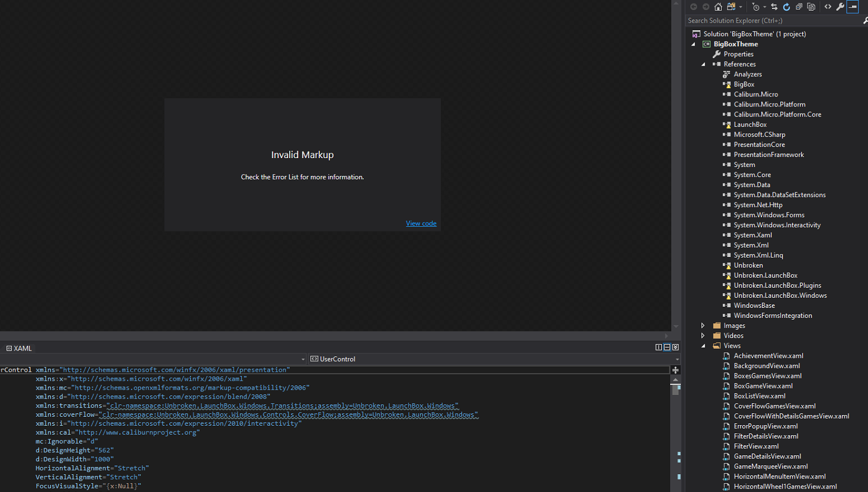Click the Forward arrow in Solution Explorer
The image size is (868, 492).
[x=706, y=7]
